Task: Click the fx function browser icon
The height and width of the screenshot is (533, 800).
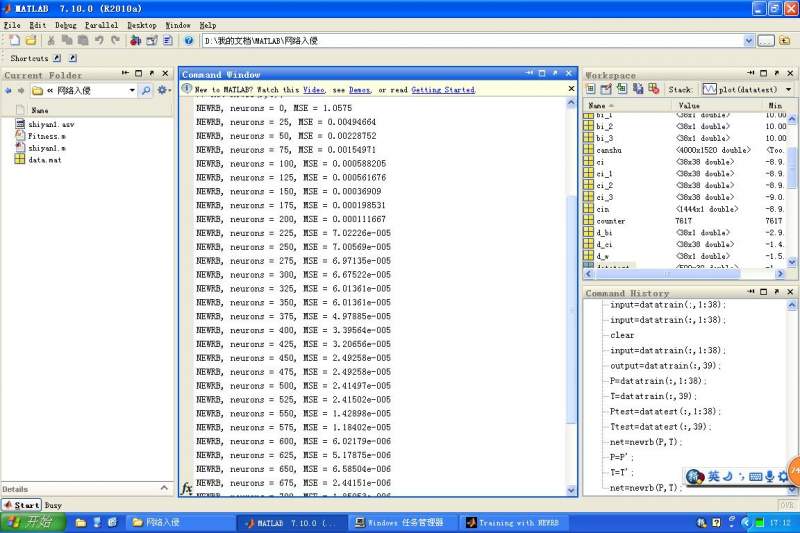Action: 187,488
